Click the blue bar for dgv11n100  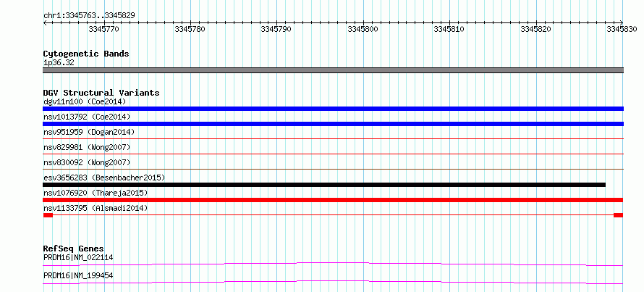(334, 109)
